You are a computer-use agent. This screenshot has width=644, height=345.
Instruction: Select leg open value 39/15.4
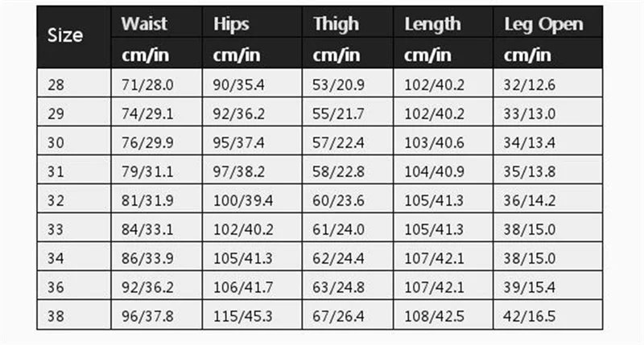tap(530, 287)
